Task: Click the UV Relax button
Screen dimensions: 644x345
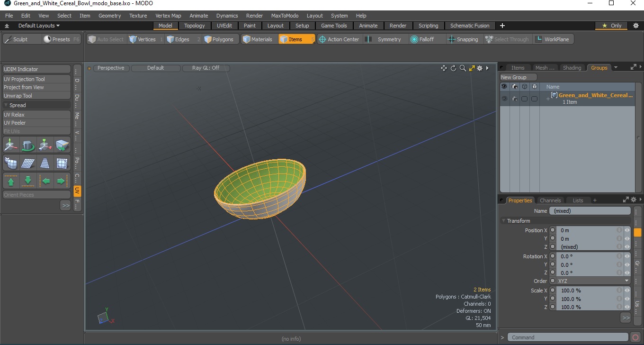Action: coord(36,115)
